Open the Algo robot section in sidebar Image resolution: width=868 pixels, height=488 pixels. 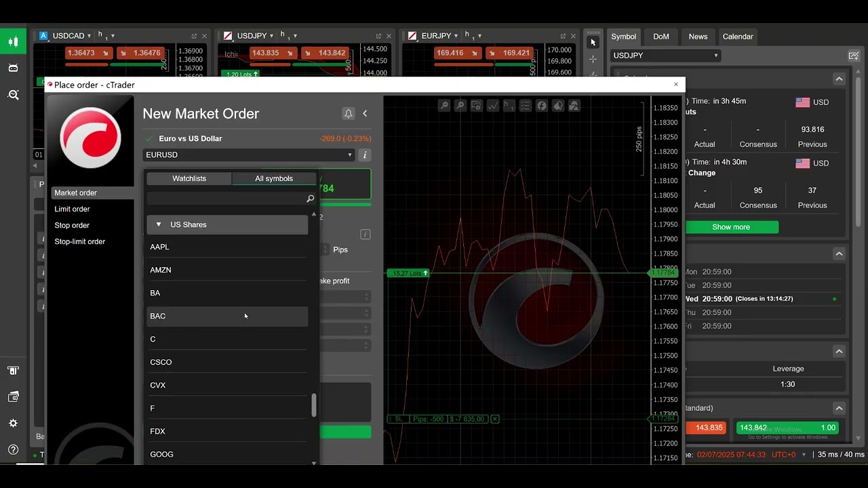[x=13, y=68]
